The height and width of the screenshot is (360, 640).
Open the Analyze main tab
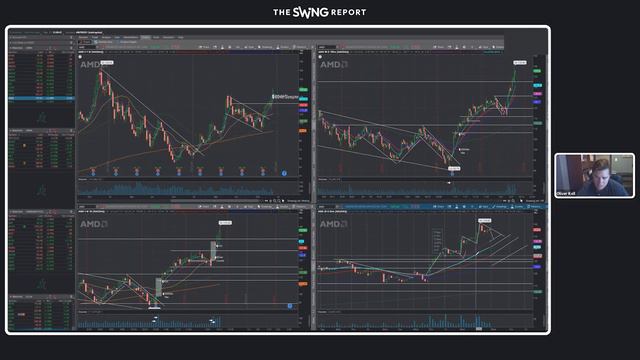click(106, 37)
